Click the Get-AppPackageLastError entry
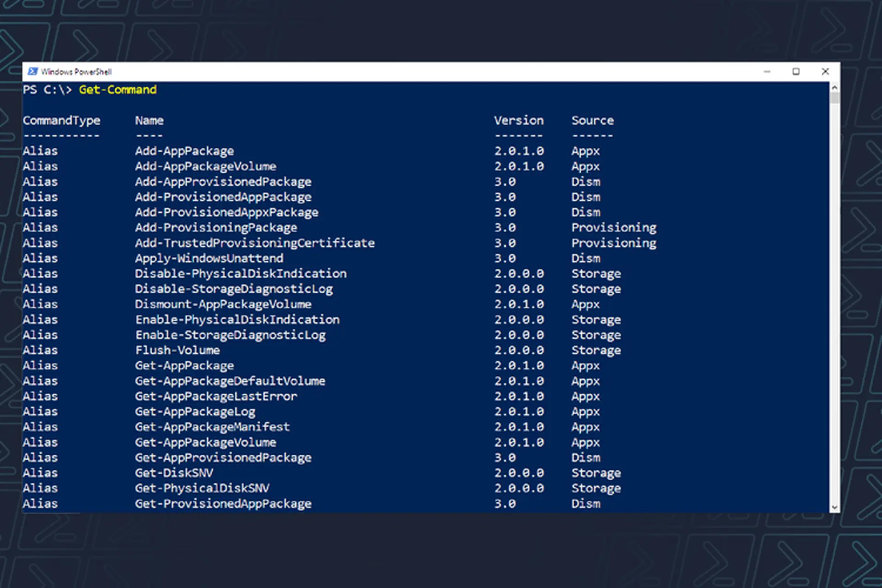 216,396
